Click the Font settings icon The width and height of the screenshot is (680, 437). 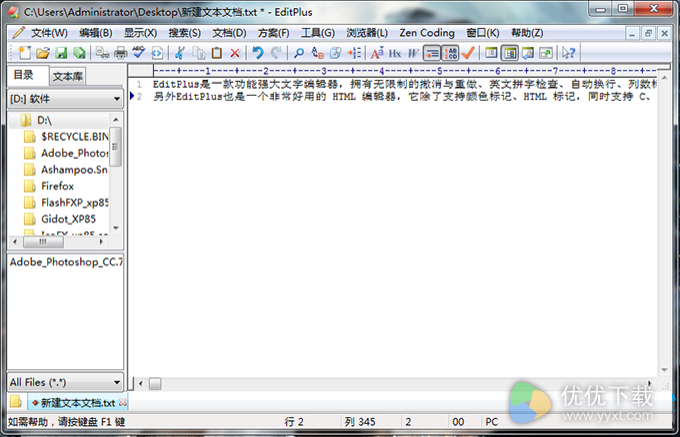377,53
